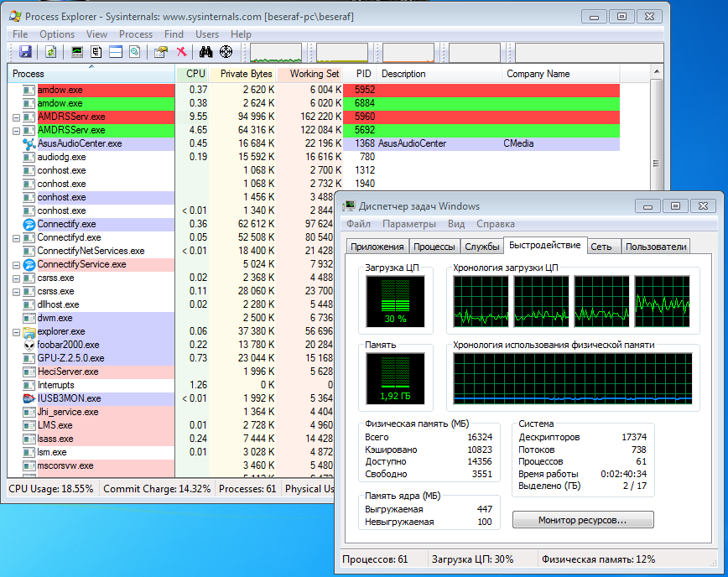The image size is (728, 577).
Task: Click the Refresh Now toolbar icon
Action: (x=50, y=51)
